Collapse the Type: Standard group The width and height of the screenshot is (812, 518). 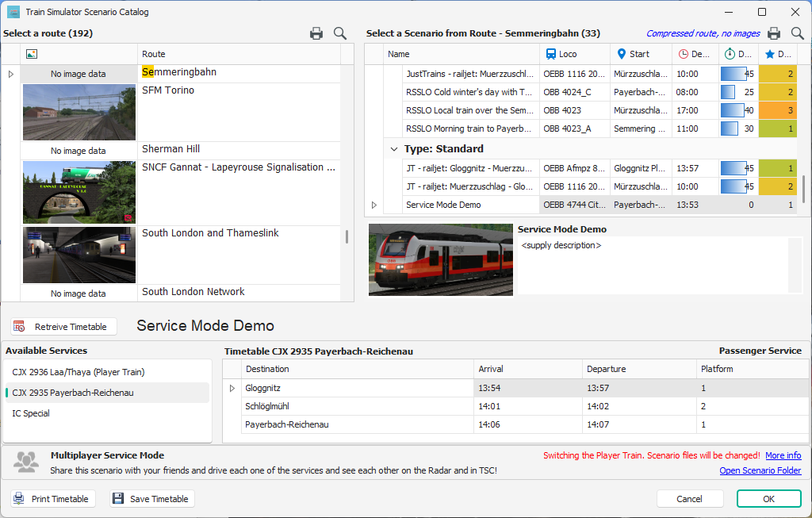coord(394,149)
